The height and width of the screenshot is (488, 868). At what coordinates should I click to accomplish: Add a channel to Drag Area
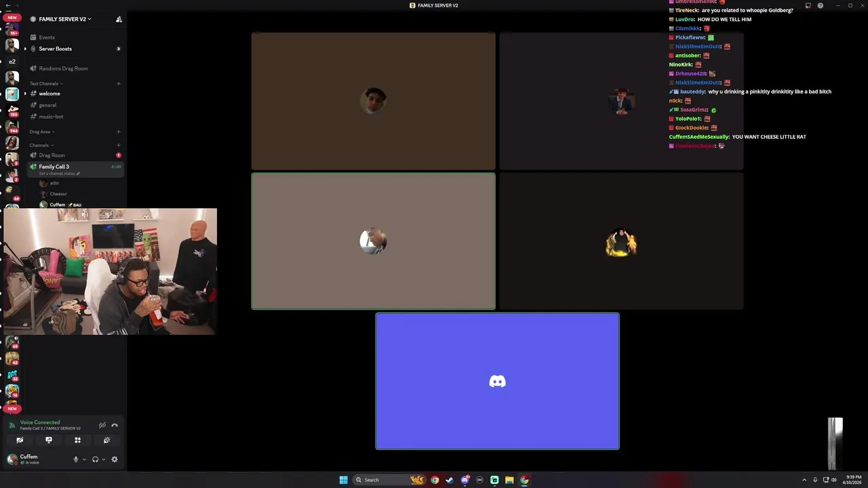pos(119,131)
